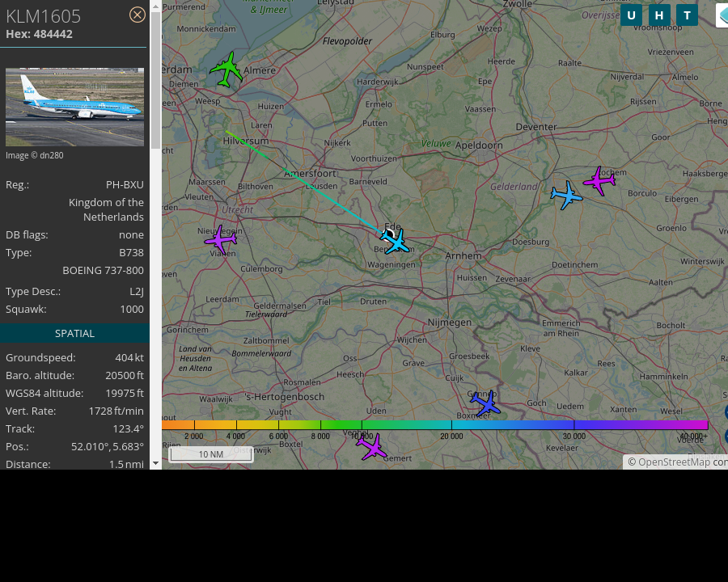Click the Apeldoorn city label on map

click(479, 145)
